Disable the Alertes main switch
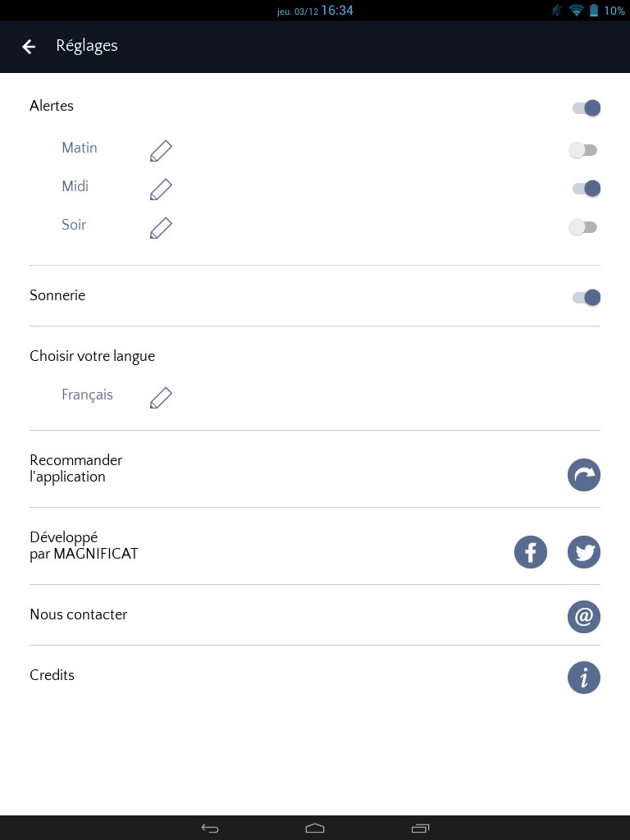The height and width of the screenshot is (840, 630). (x=587, y=107)
